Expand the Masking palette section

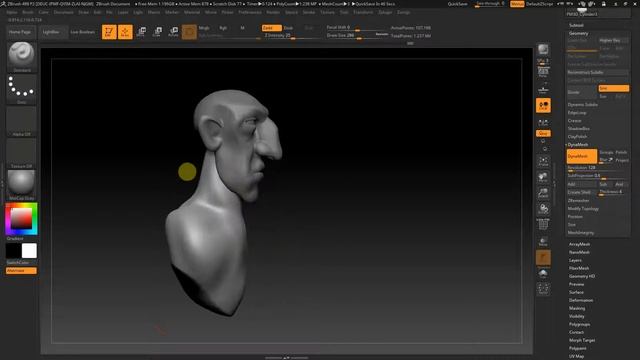point(577,308)
